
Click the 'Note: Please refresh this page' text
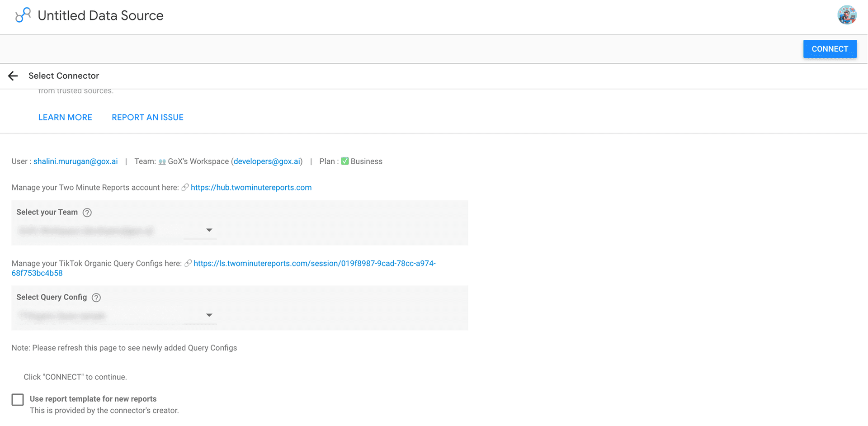point(124,348)
